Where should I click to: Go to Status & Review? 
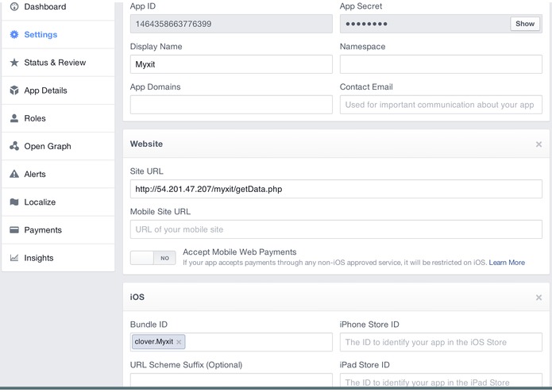coord(58,63)
